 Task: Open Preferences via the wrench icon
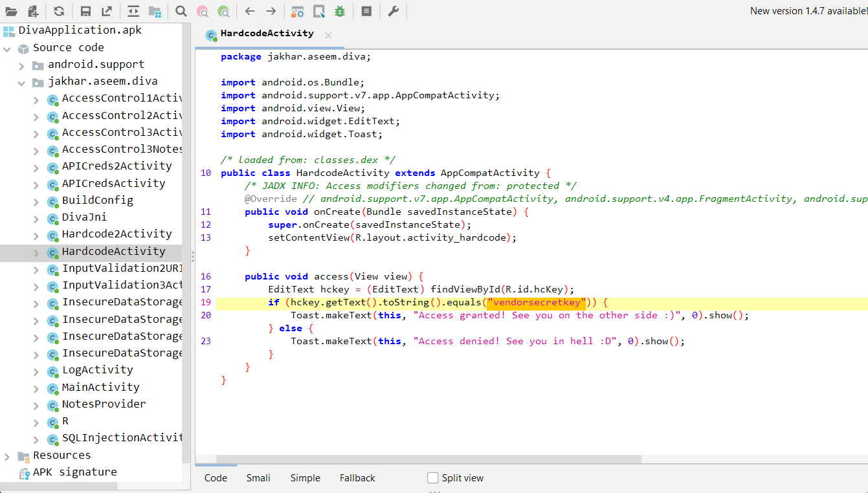coord(393,11)
